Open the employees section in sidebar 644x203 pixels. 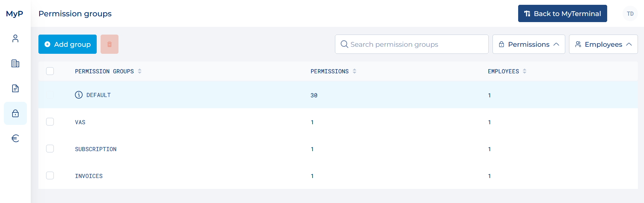[x=15, y=38]
